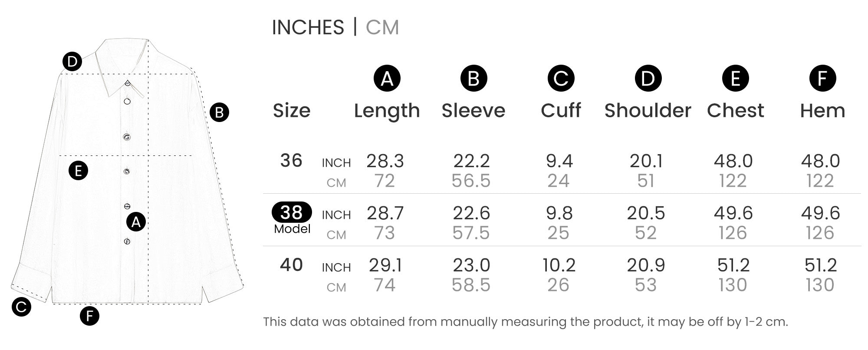Click the C icon above Cuff column
Image resolution: width=868 pixels, height=350 pixels.
coord(561,79)
